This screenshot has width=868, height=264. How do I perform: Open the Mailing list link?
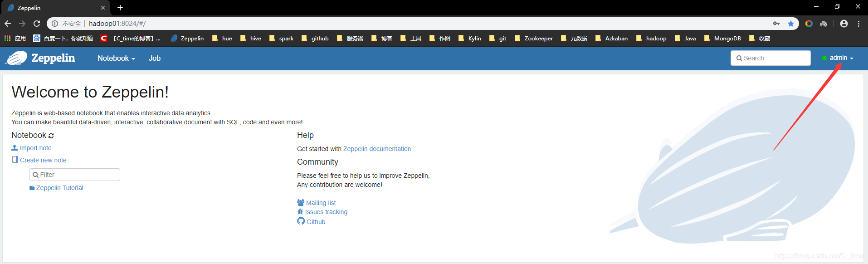(317, 203)
